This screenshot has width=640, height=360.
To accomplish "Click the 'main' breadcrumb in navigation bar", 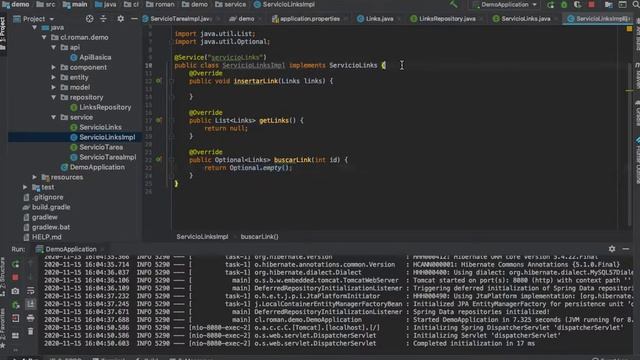I will tap(79, 4).
